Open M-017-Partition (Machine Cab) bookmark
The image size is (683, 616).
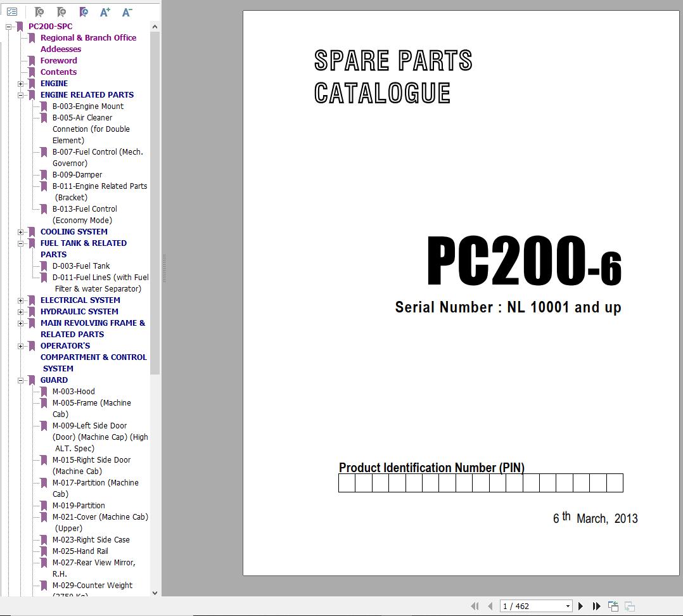pyautogui.click(x=96, y=489)
